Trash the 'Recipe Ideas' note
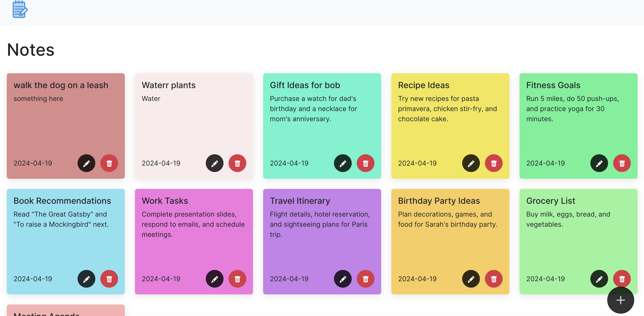This screenshot has height=316, width=644. (x=494, y=163)
